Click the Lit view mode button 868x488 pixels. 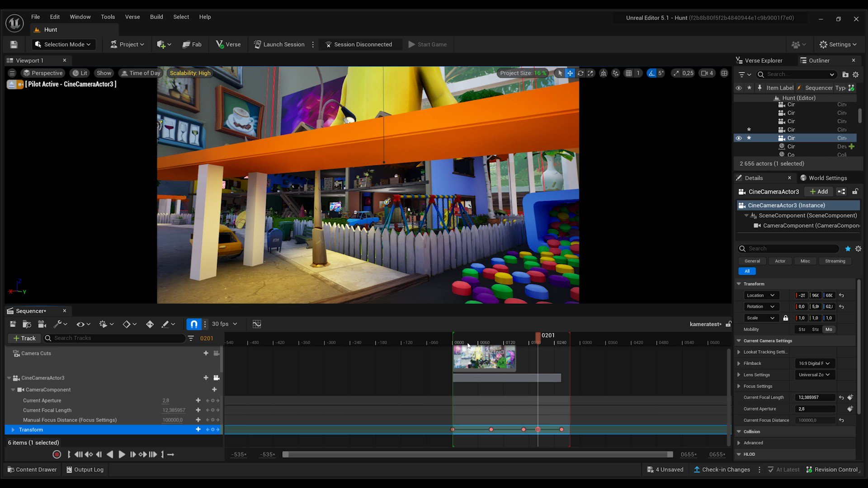click(x=80, y=73)
